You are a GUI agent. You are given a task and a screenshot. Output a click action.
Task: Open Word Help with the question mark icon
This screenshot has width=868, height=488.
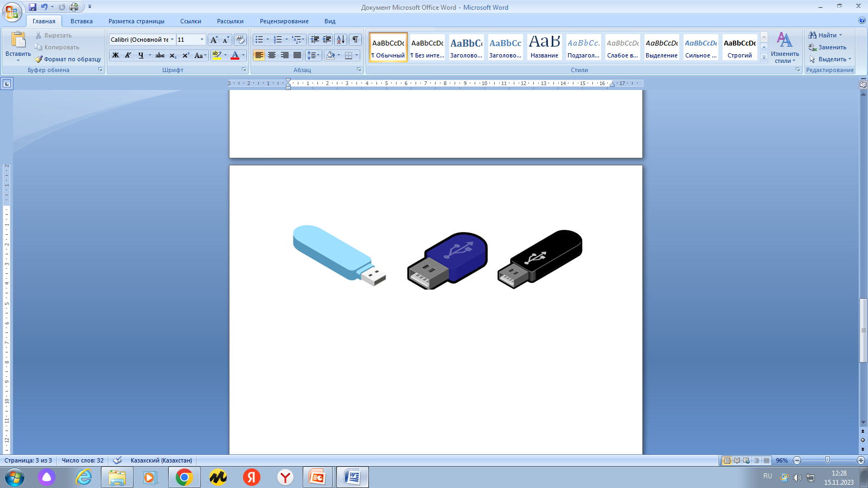click(x=862, y=21)
